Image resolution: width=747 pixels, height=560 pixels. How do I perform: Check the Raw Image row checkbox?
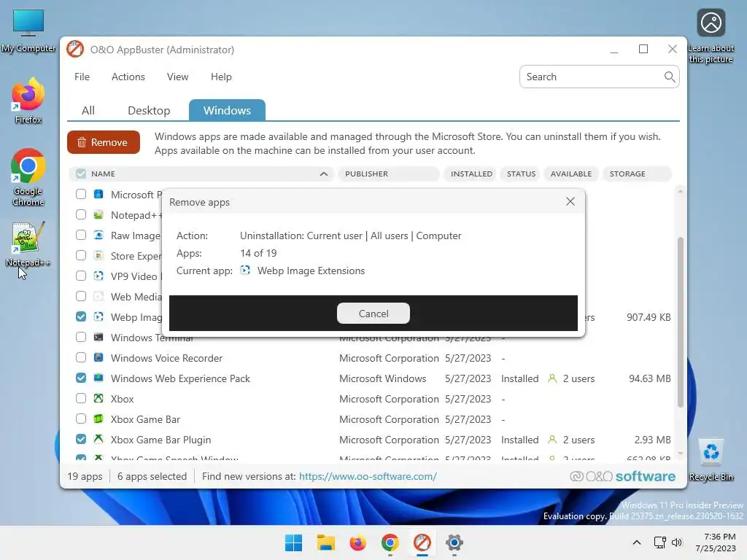click(81, 236)
